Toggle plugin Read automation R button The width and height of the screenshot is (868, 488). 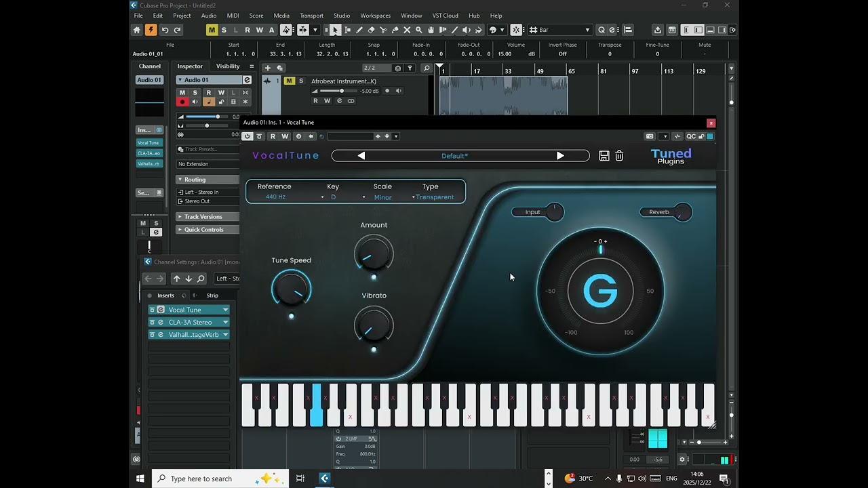pyautogui.click(x=273, y=136)
